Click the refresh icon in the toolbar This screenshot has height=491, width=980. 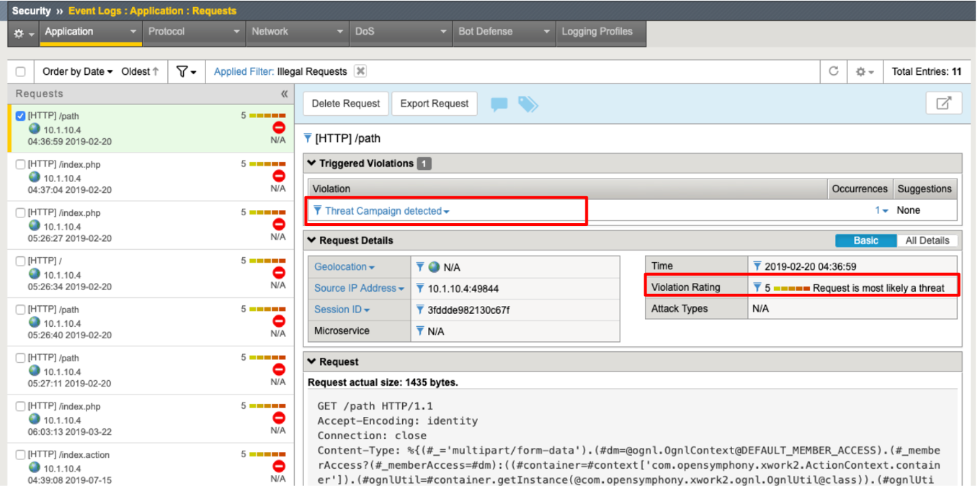[834, 71]
